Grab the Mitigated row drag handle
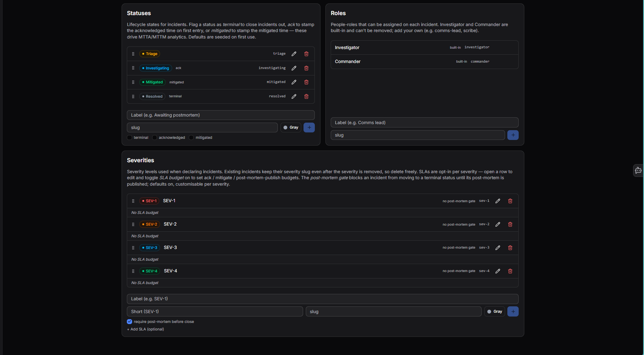The width and height of the screenshot is (644, 355). coord(133,82)
